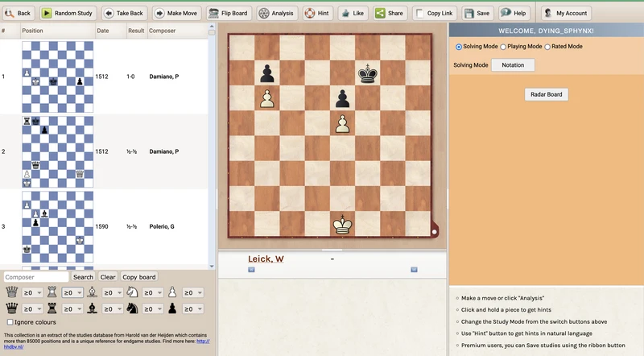Select the Polerio 1590 study thumbnail
The width and height of the screenshot is (644, 356).
(x=57, y=226)
